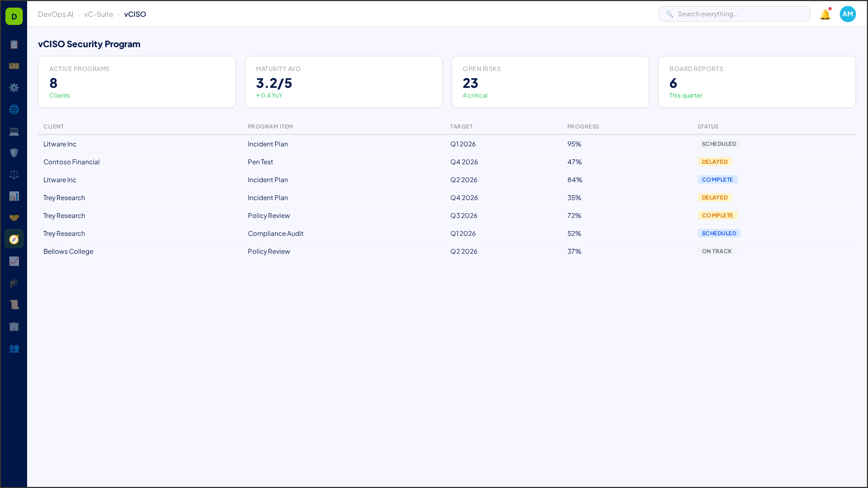Screen dimensions: 868x488
Task: Select the shield security icon in sidebar
Action: pyautogui.click(x=14, y=152)
